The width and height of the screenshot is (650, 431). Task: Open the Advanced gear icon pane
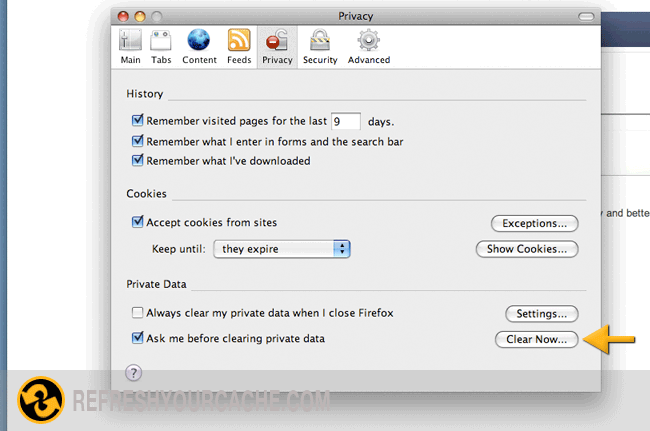pos(369,46)
